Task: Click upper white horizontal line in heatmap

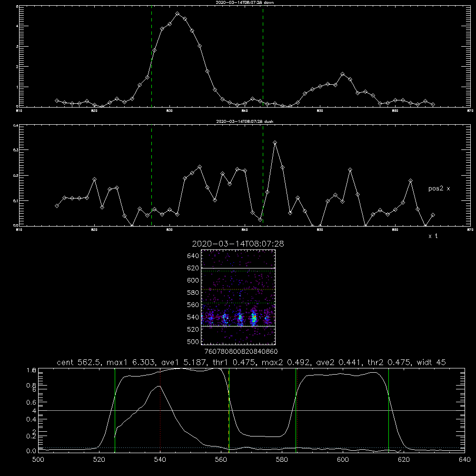Action: coord(238,268)
